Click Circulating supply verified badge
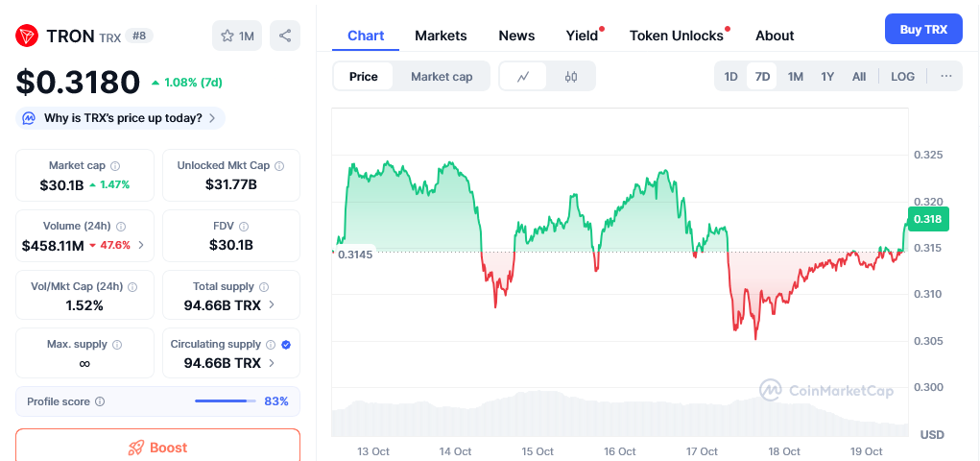This screenshot has width=980, height=461. coord(286,344)
